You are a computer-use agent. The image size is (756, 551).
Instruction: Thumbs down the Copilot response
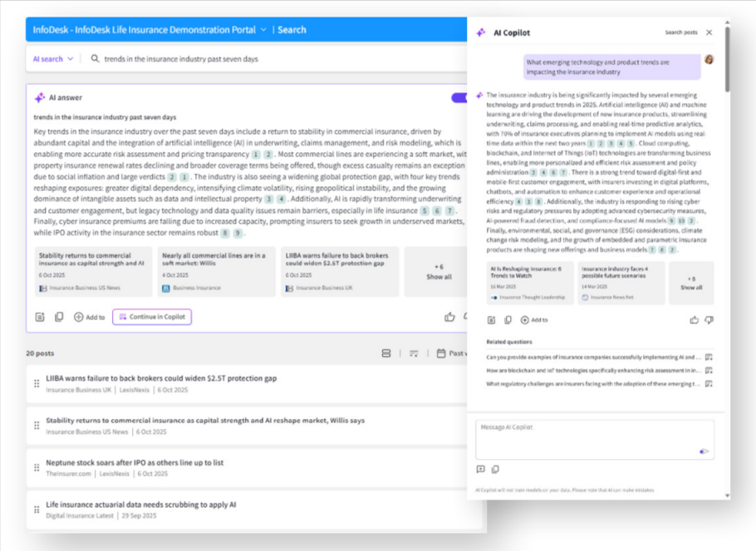point(709,318)
